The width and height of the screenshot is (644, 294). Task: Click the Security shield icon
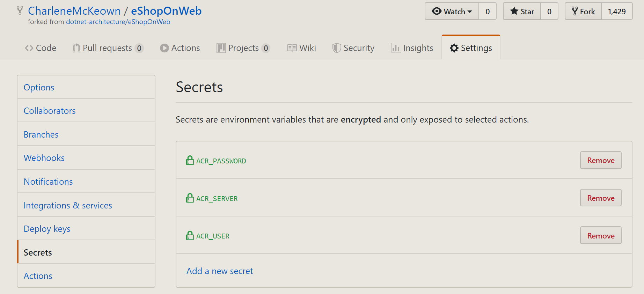(336, 48)
